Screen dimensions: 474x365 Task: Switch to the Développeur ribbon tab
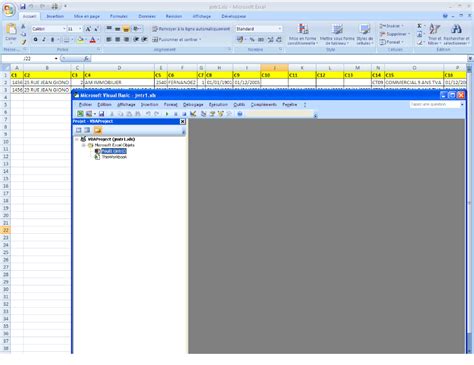[x=233, y=16]
